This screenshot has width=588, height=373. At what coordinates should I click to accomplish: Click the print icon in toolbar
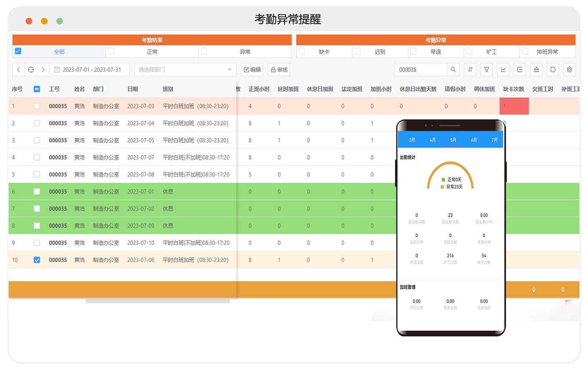536,70
